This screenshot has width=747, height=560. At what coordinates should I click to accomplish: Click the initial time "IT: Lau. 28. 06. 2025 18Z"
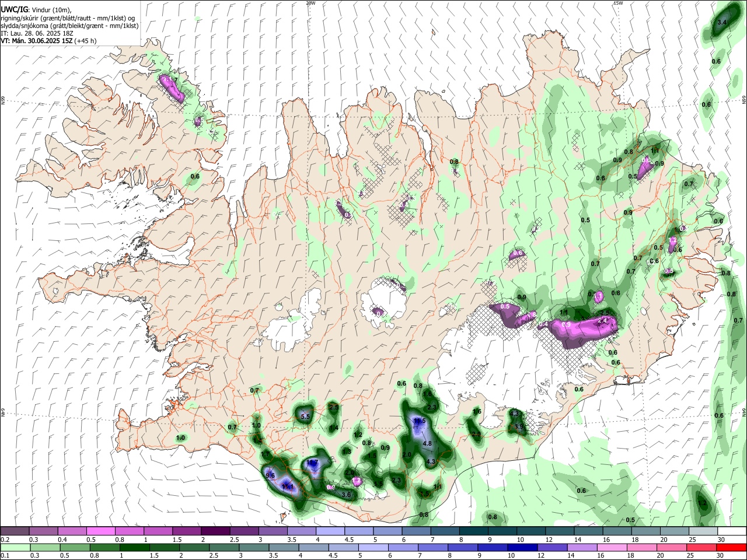(37, 33)
